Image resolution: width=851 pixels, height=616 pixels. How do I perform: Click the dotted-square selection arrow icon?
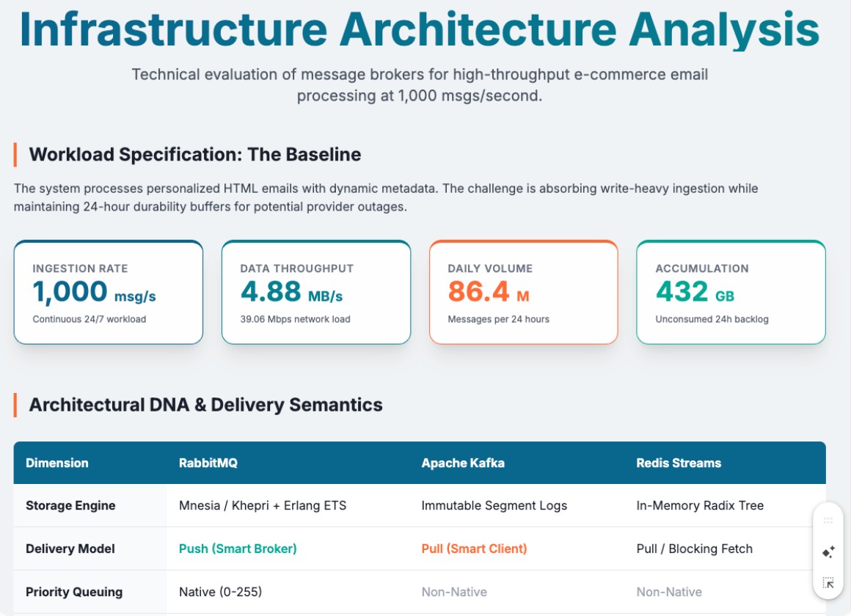coord(828,583)
